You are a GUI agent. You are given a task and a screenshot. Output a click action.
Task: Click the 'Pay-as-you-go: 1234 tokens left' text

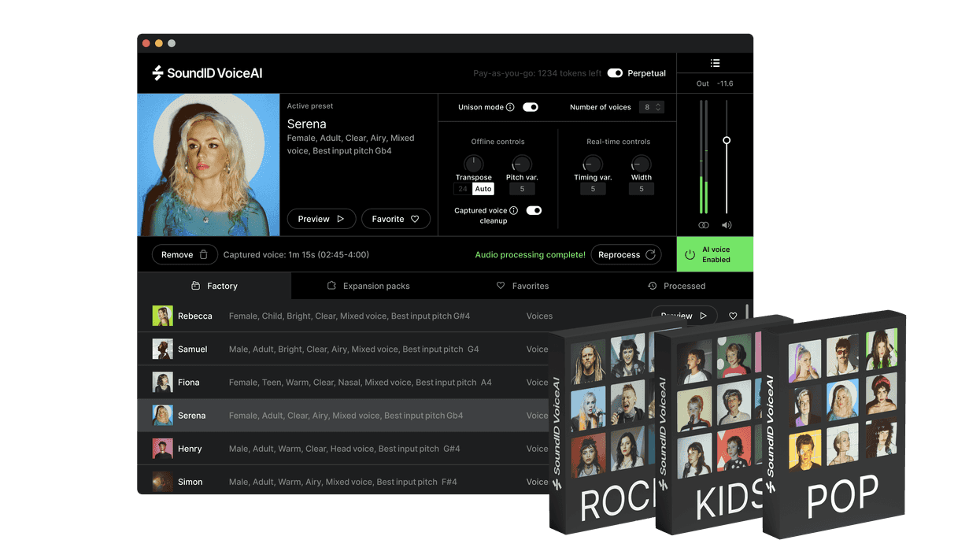(536, 73)
